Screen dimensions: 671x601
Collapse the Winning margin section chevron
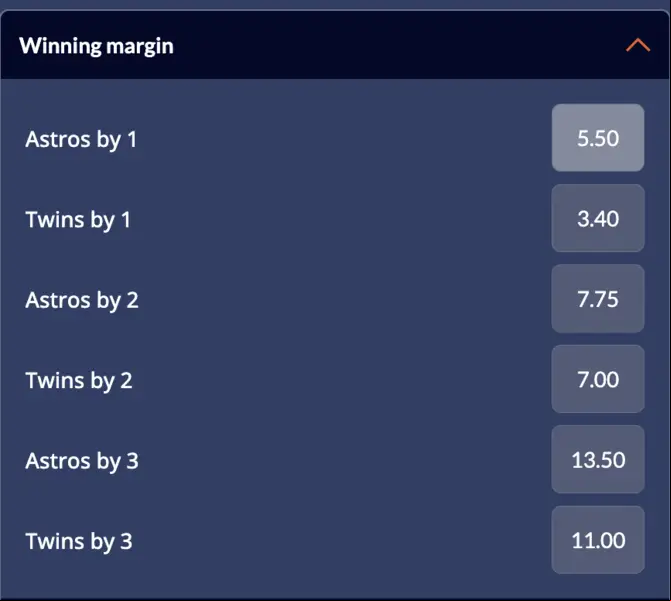tap(638, 45)
